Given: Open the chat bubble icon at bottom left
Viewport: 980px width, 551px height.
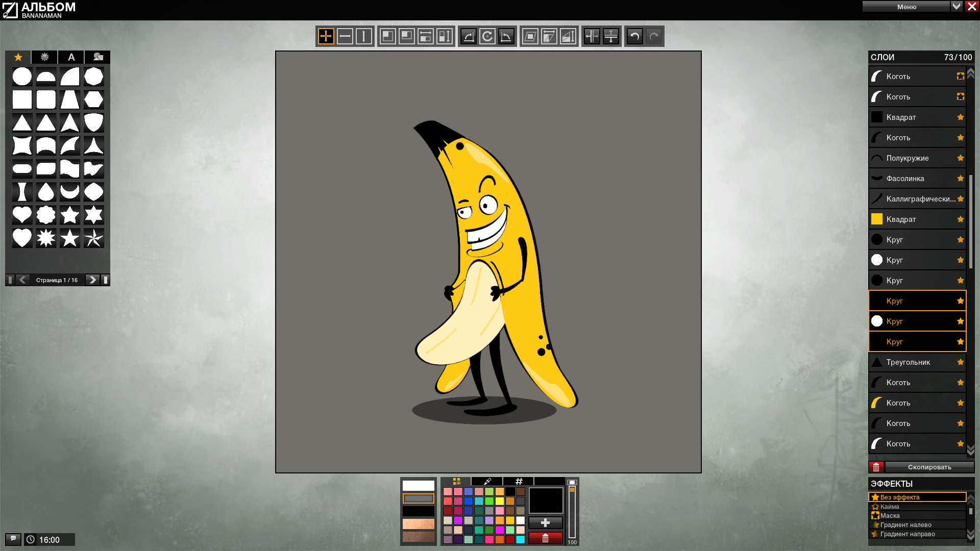Looking at the screenshot, I should (x=13, y=539).
